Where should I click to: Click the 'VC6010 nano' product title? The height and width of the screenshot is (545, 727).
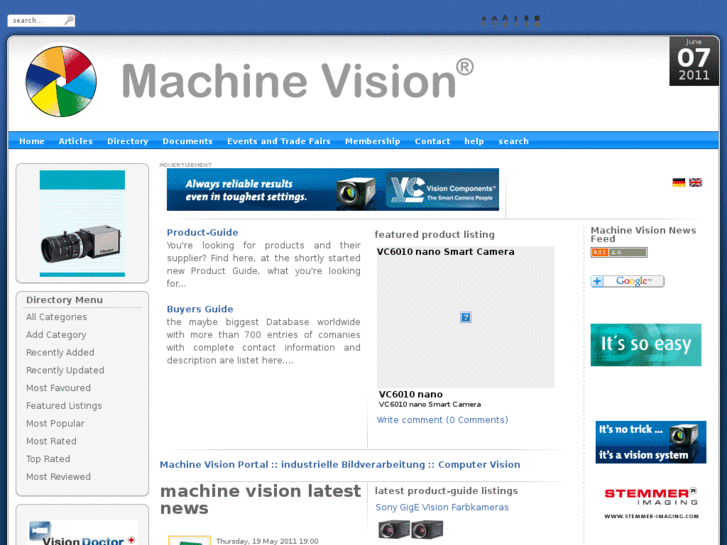pyautogui.click(x=411, y=394)
